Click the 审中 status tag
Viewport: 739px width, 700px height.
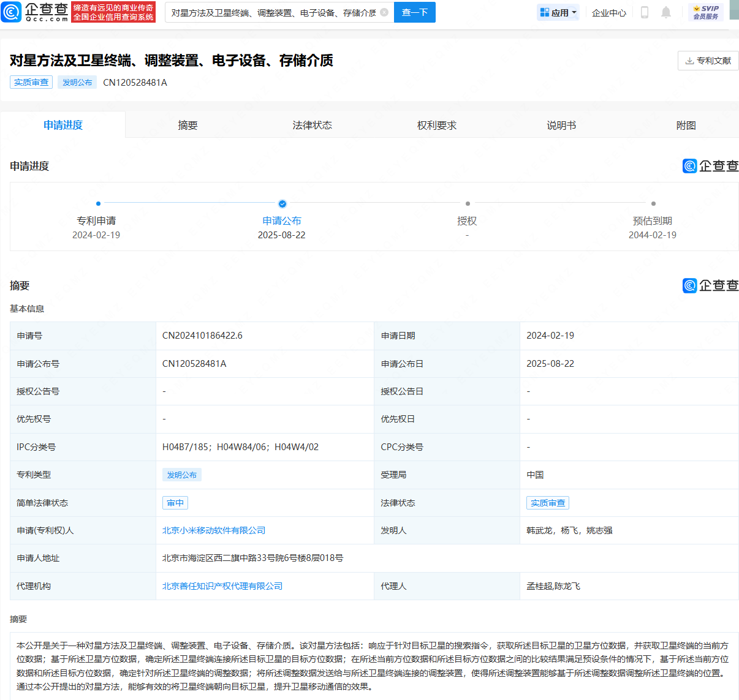(175, 503)
